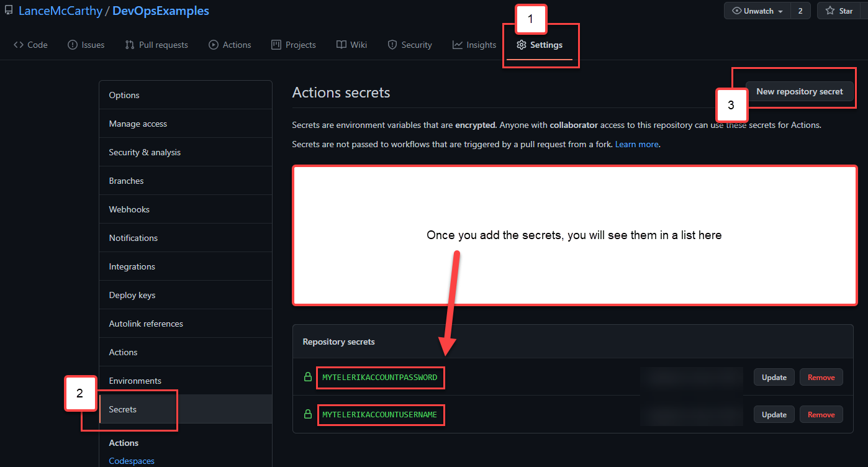
Task: Click the Insights graph icon
Action: click(x=458, y=45)
